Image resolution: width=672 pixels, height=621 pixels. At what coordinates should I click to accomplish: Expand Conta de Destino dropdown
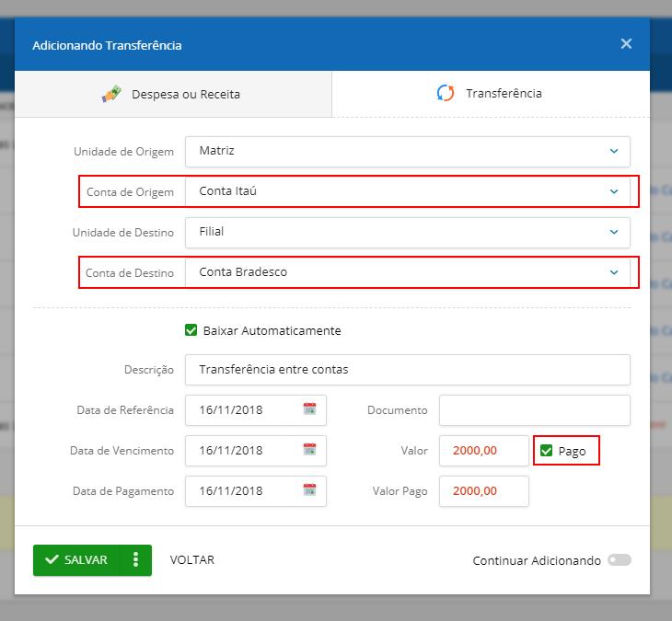(x=407, y=272)
